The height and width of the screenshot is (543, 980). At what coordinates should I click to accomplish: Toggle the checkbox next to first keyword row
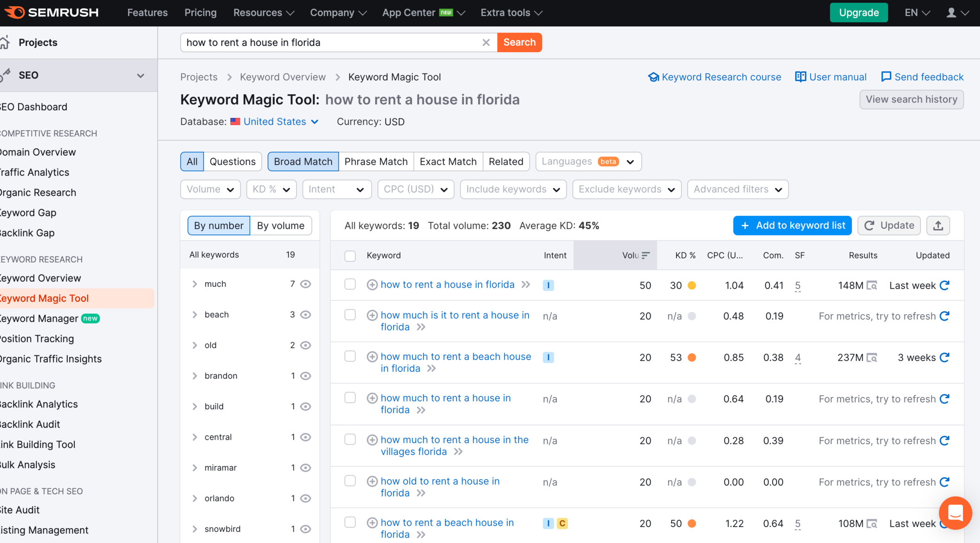351,284
